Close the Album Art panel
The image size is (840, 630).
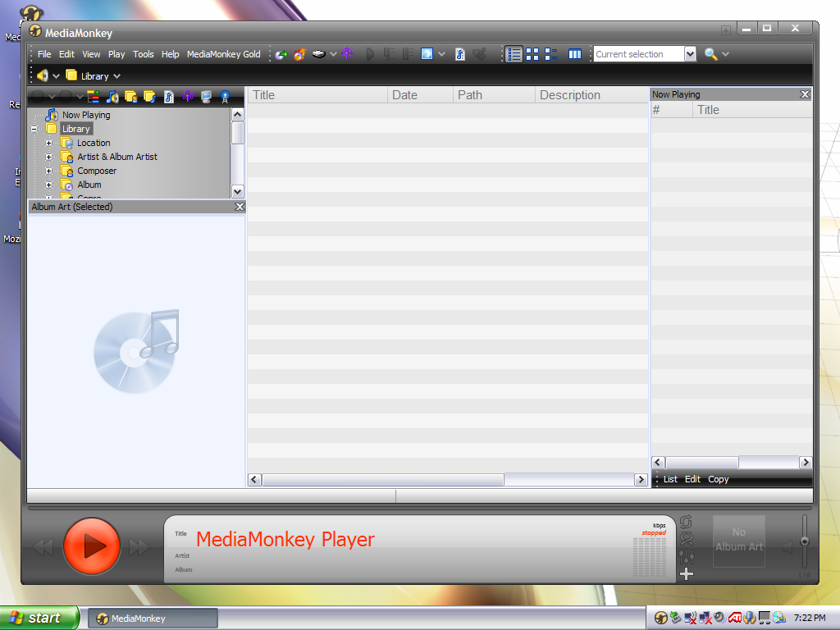point(240,207)
